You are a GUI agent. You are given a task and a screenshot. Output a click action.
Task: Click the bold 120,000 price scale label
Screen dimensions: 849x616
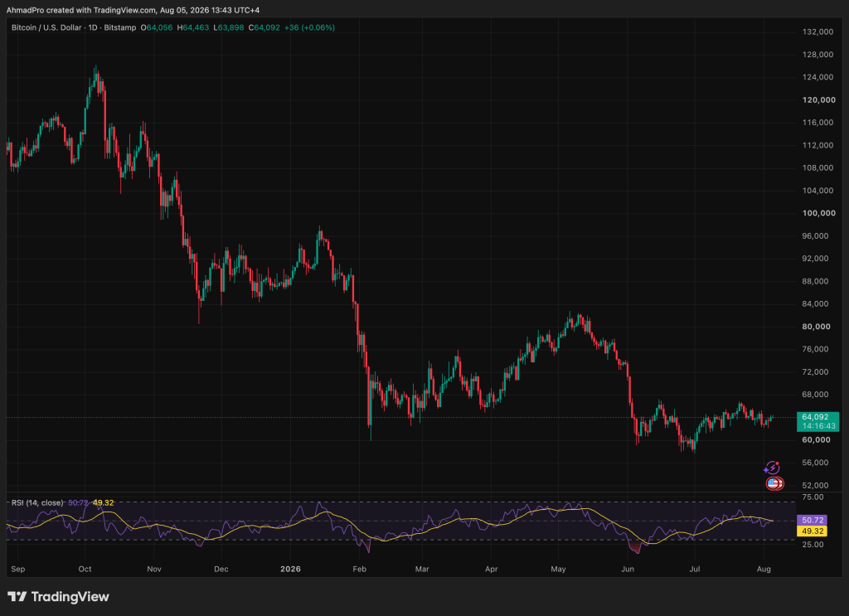point(818,100)
